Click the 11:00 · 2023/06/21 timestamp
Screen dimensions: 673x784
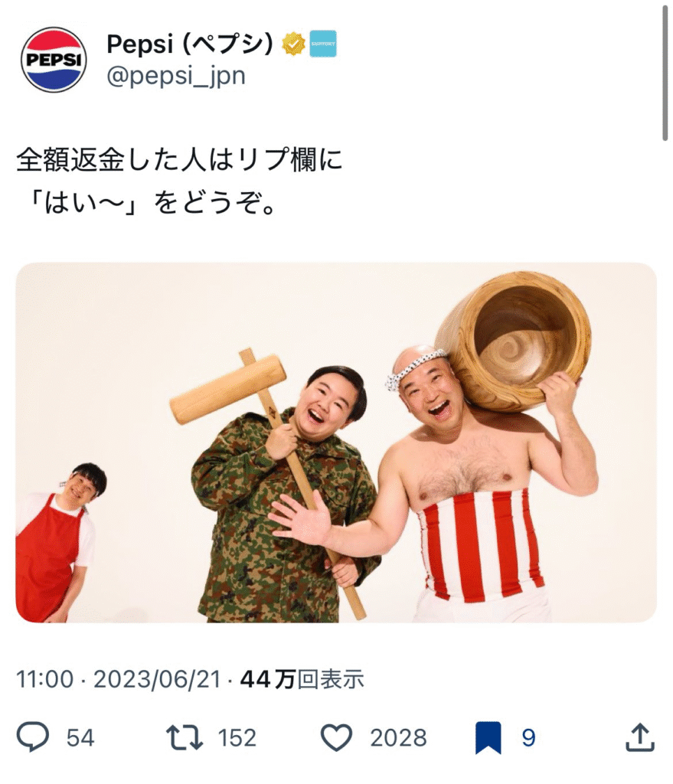point(119,679)
